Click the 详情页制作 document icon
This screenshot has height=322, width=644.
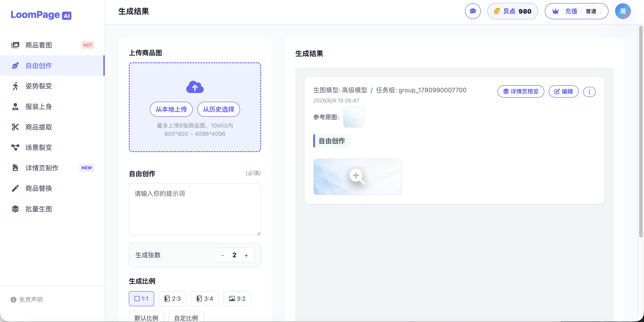pos(15,168)
